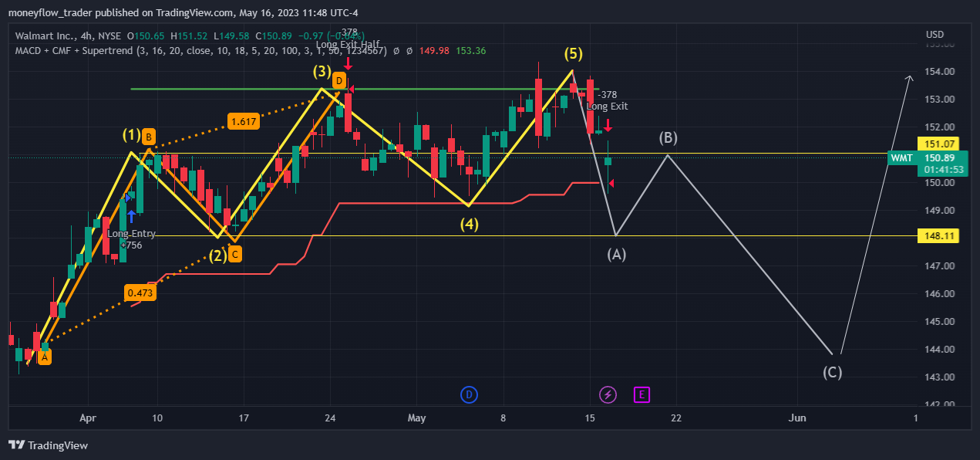Click the yellow wave (2) label
The width and height of the screenshot is (980, 460).
pos(217,255)
